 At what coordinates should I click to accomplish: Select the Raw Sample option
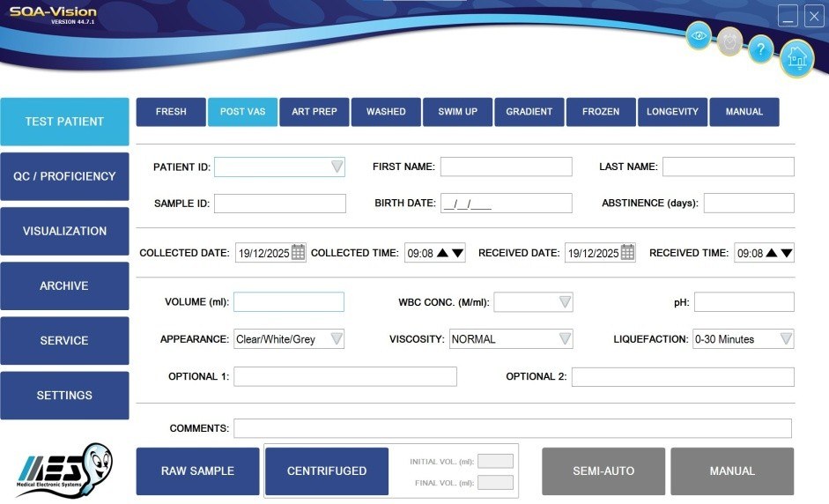(197, 471)
